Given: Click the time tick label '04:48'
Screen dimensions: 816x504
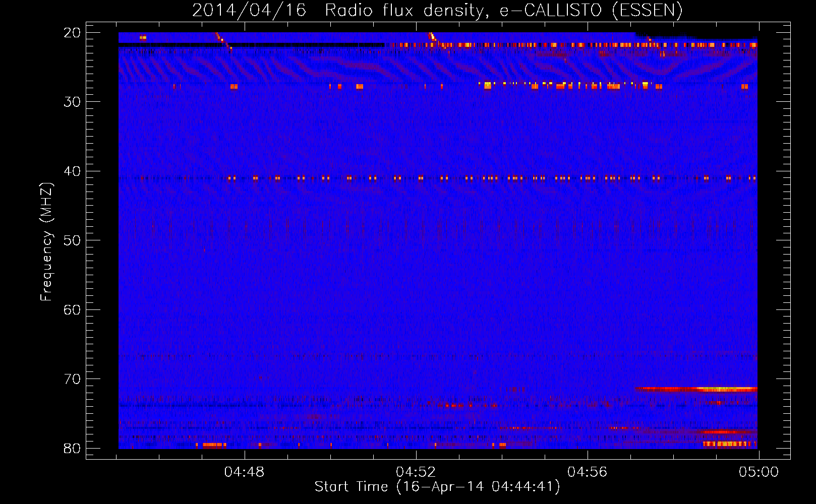Looking at the screenshot, I should (245, 472).
